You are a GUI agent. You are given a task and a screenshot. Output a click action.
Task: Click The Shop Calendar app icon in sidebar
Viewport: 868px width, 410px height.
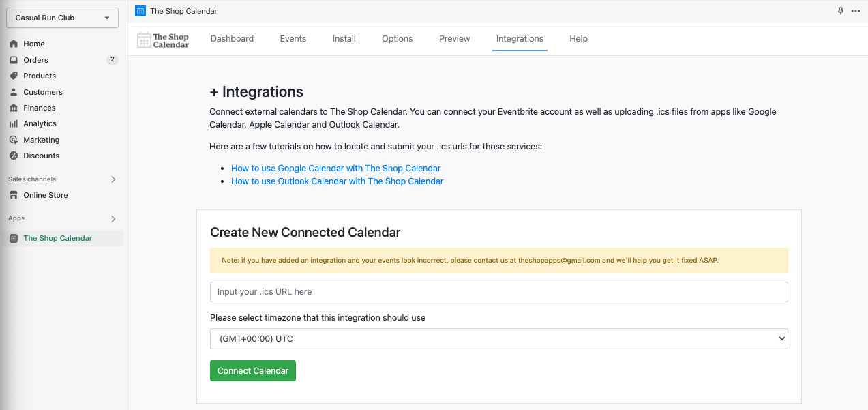point(14,238)
